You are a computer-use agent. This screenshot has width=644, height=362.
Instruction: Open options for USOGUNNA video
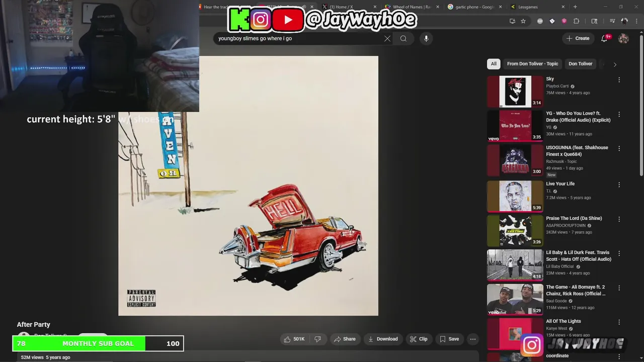pos(619,148)
